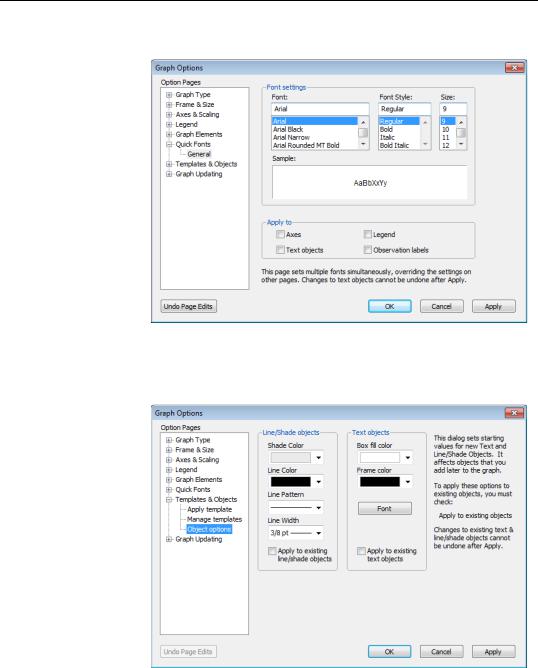Select Italic in the Font Style list
Viewport: 538px width, 668px height.
387,137
